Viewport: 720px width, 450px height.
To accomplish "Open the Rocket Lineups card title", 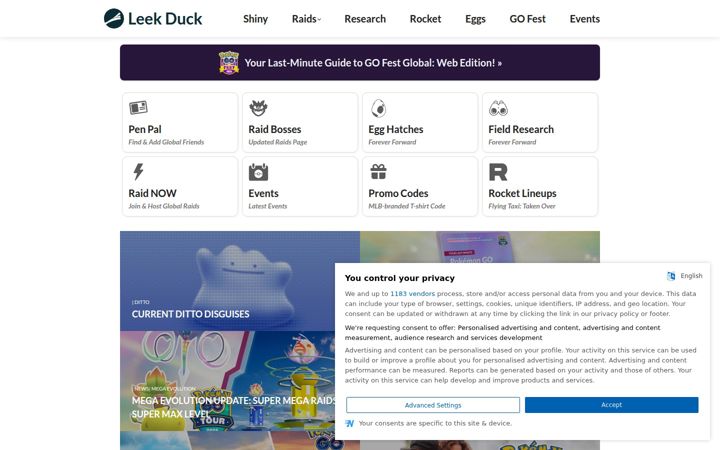I will pyautogui.click(x=522, y=193).
